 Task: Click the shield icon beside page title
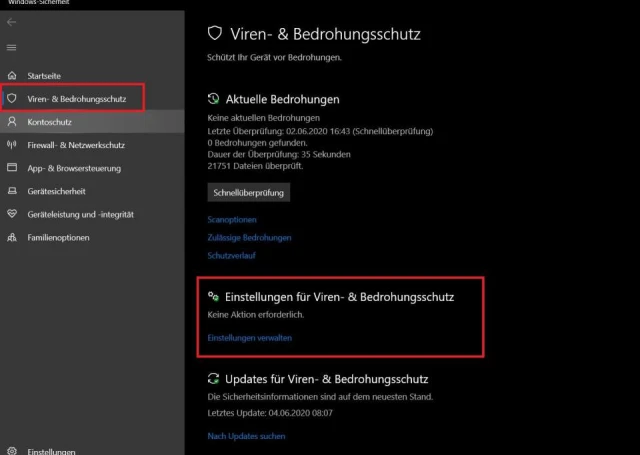[215, 33]
